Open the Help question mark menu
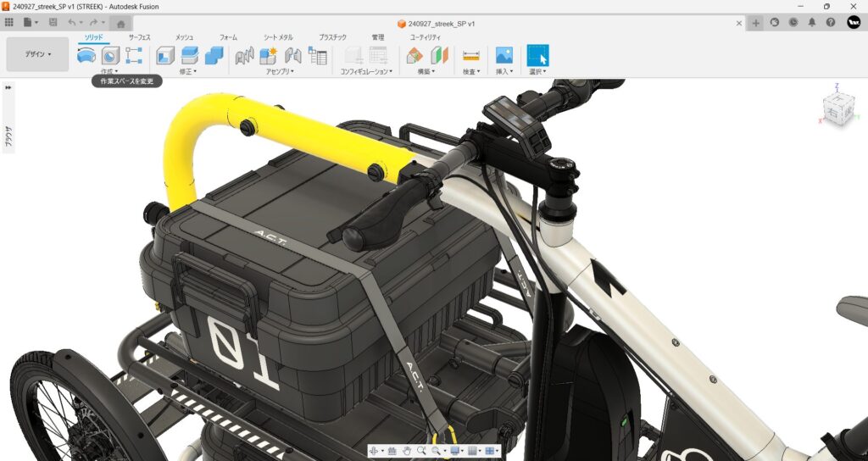Screen dimensions: 868x461 pos(831,23)
